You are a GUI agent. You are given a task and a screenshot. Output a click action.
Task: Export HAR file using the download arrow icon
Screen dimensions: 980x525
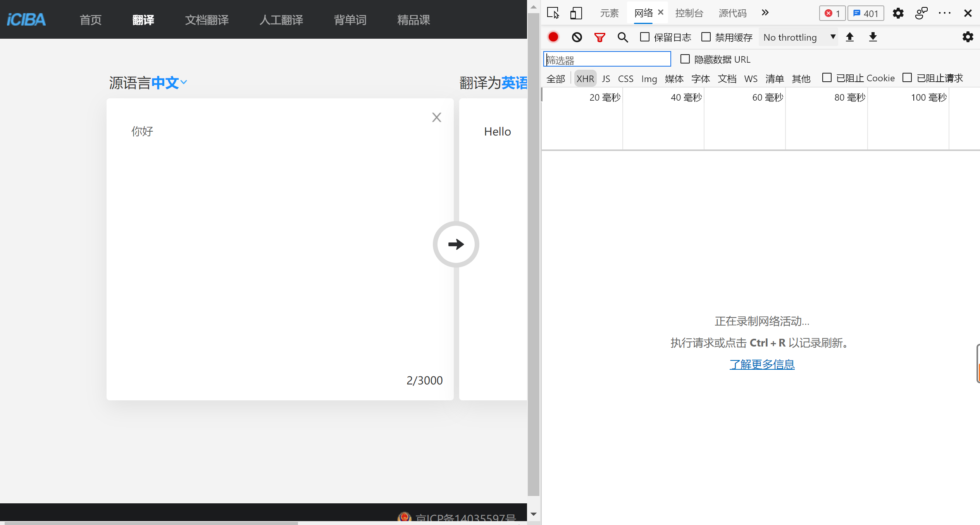(873, 37)
